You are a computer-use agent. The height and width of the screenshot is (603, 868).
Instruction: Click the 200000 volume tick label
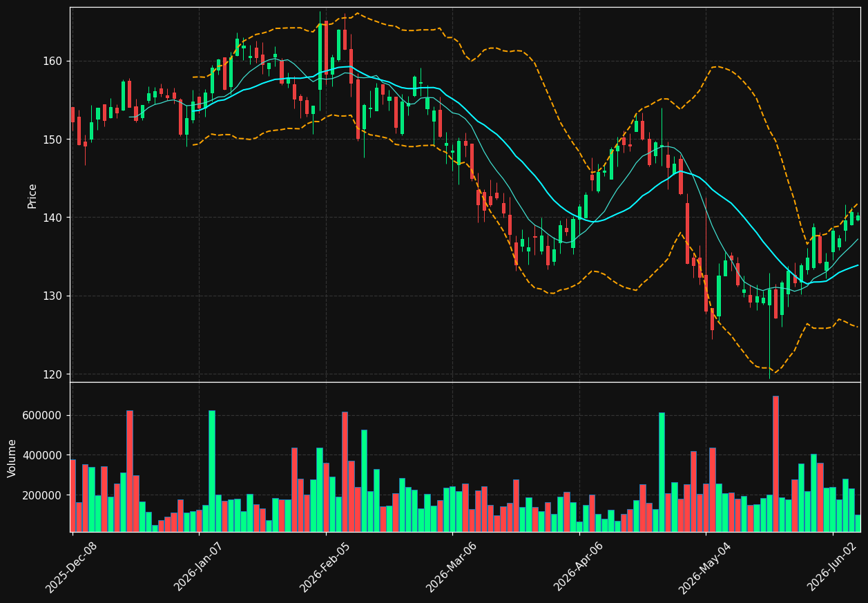point(44,495)
